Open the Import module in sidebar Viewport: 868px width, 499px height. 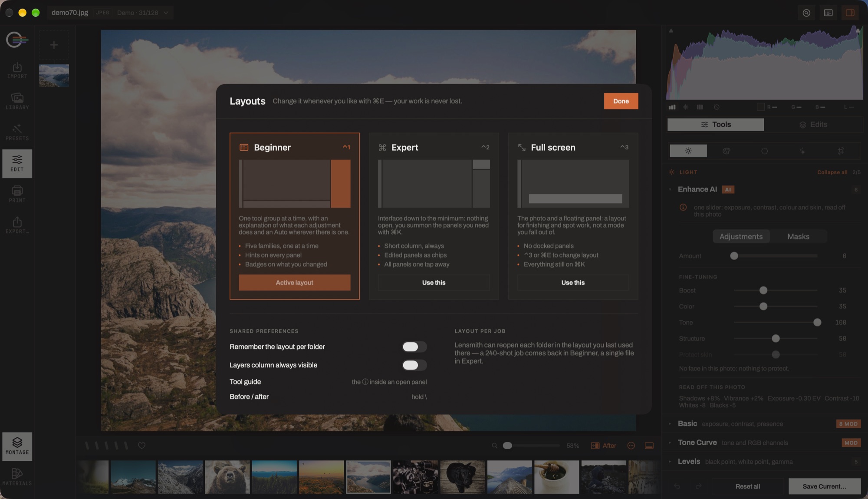point(17,70)
